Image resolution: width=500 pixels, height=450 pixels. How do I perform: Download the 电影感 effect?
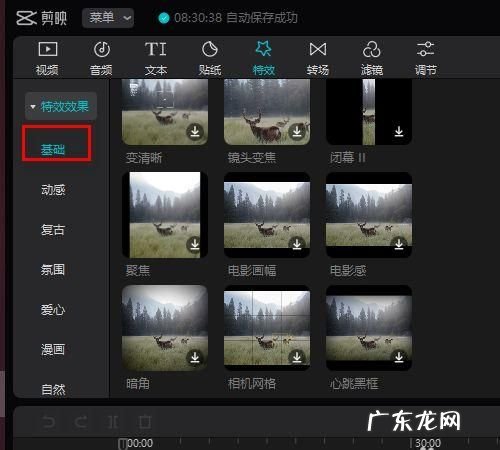pyautogui.click(x=399, y=244)
